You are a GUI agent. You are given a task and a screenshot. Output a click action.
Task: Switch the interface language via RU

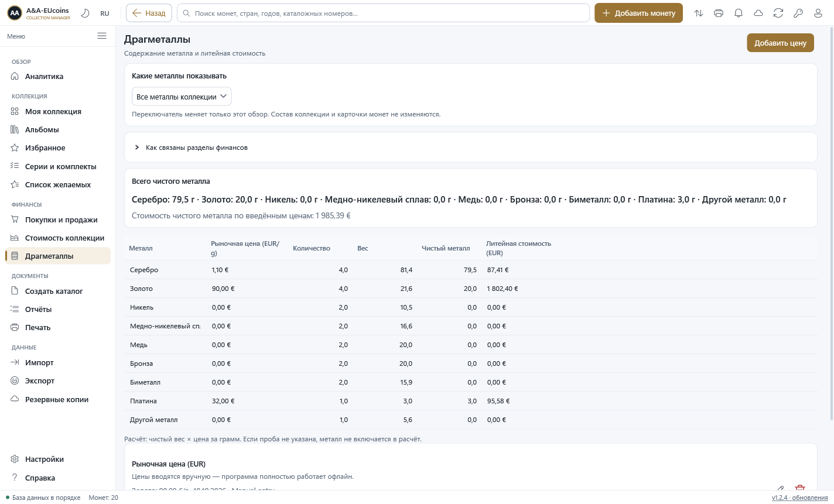[105, 13]
